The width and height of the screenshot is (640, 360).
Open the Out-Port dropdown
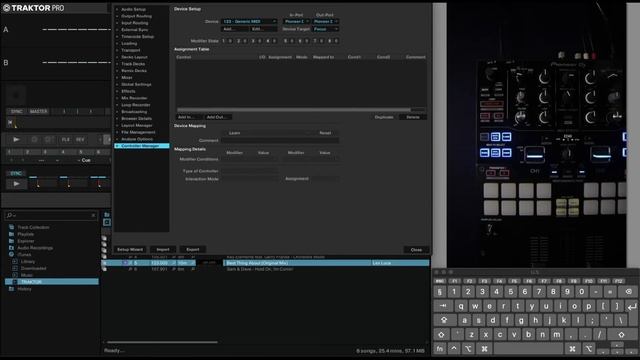point(325,21)
